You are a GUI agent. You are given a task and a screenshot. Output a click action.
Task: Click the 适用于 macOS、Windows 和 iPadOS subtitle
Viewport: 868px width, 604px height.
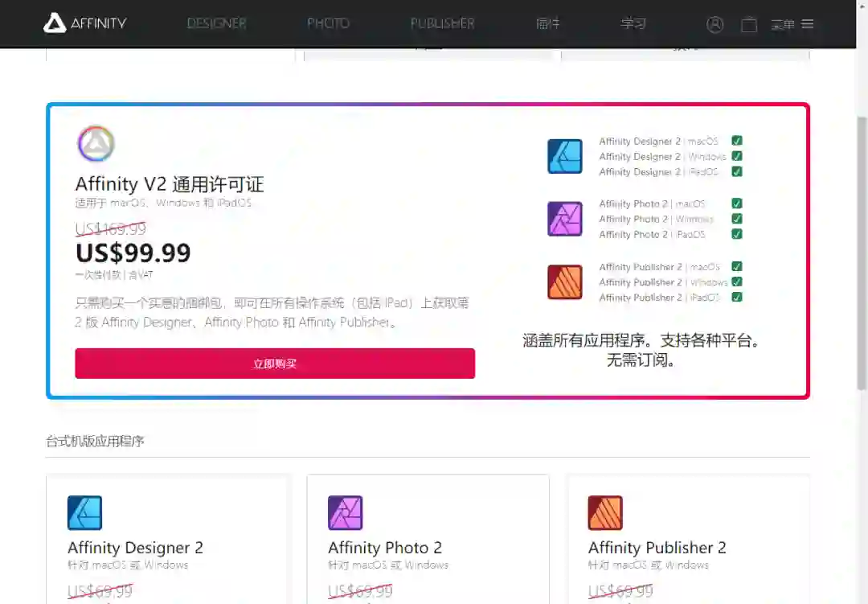tap(163, 203)
